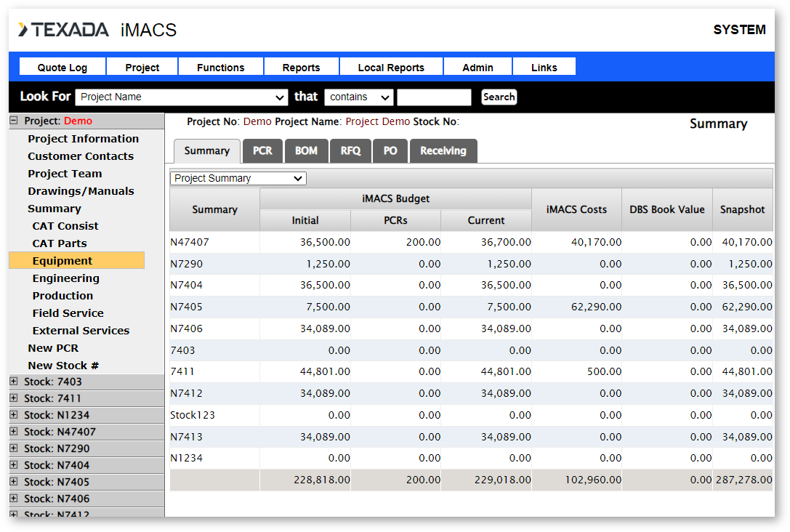Click the N7404 row label
Viewport: 790px width, 532px height.
click(186, 285)
